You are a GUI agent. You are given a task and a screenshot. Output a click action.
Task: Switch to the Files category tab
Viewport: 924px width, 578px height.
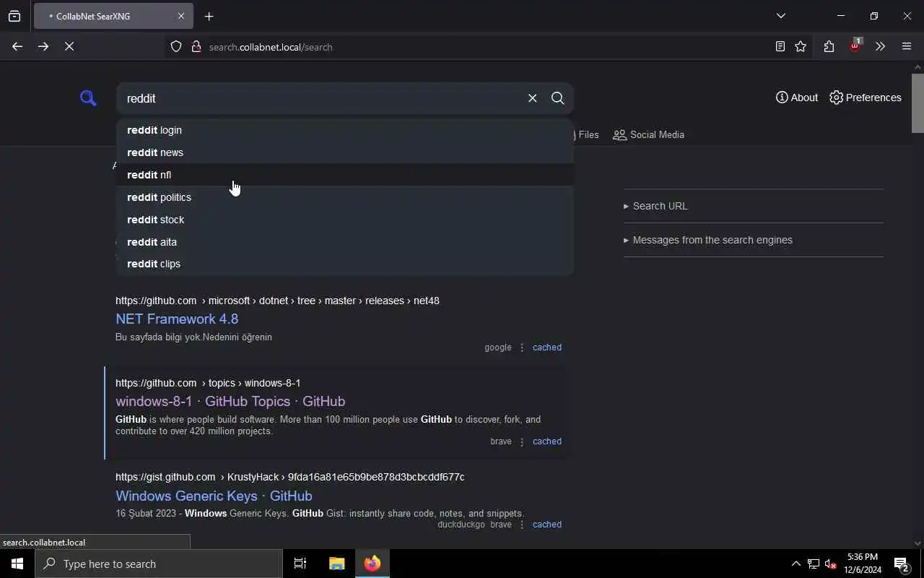(587, 134)
